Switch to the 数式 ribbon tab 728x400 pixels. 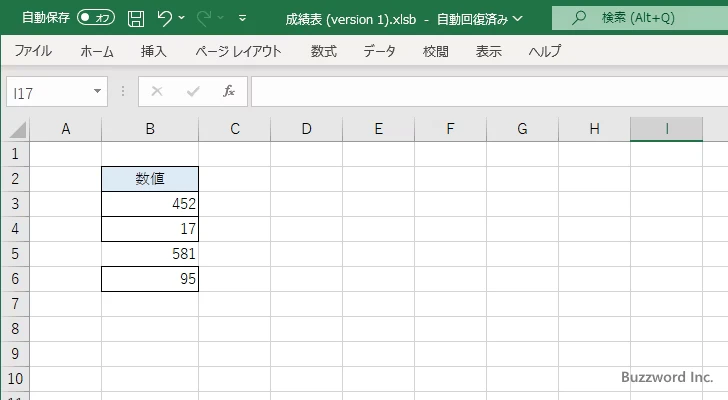(324, 51)
